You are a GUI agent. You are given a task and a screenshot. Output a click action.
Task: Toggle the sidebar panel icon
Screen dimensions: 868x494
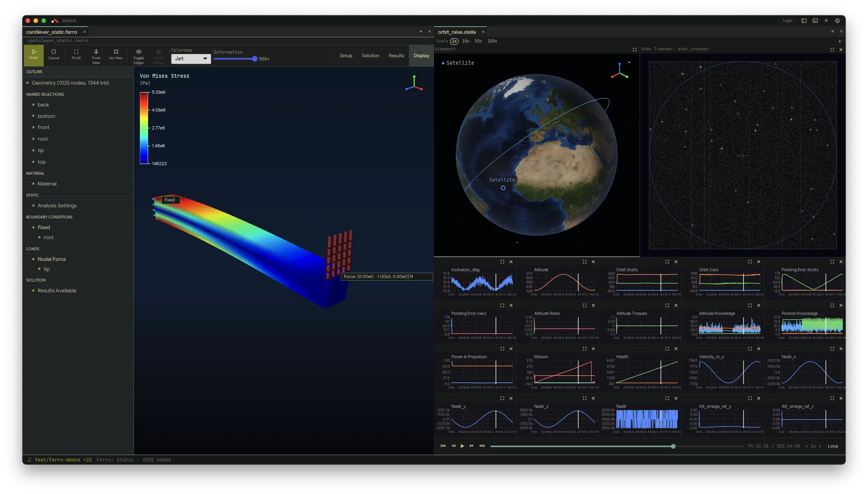tap(804, 21)
